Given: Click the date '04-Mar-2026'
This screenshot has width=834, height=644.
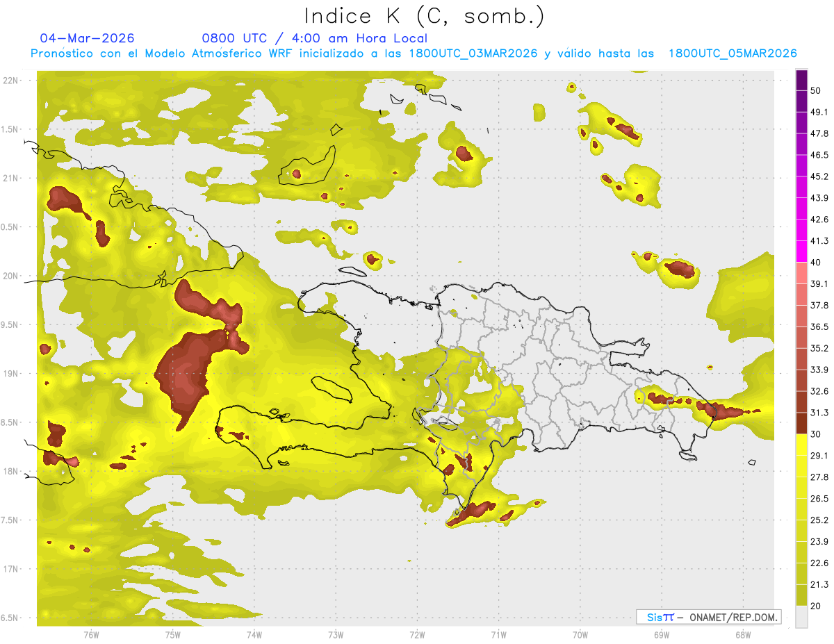Looking at the screenshot, I should tap(87, 38).
